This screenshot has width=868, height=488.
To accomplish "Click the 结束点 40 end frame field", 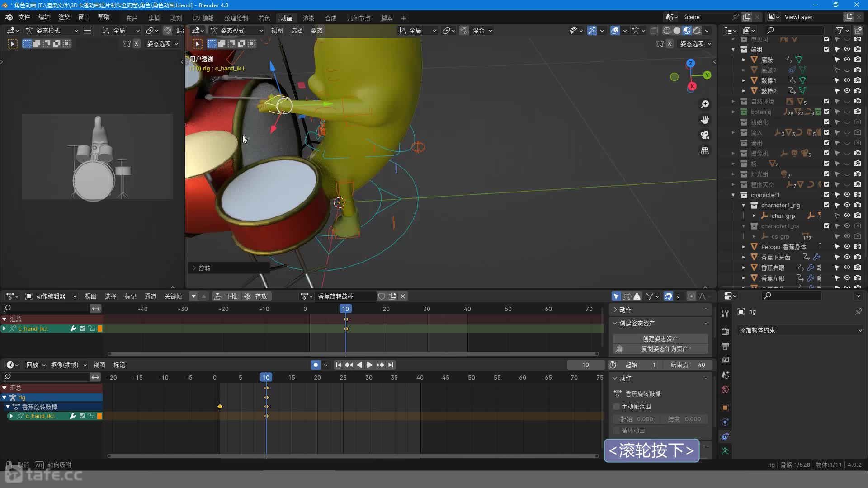I will coord(688,365).
